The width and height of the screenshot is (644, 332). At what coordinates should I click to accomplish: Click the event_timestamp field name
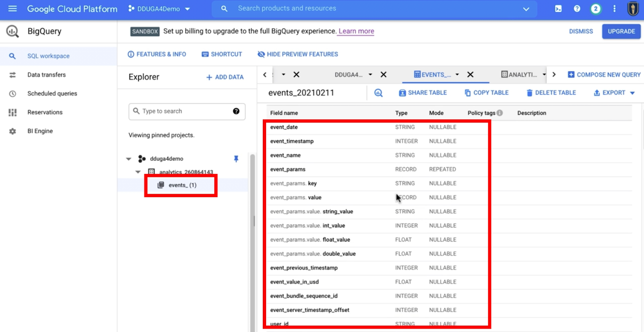tap(292, 141)
